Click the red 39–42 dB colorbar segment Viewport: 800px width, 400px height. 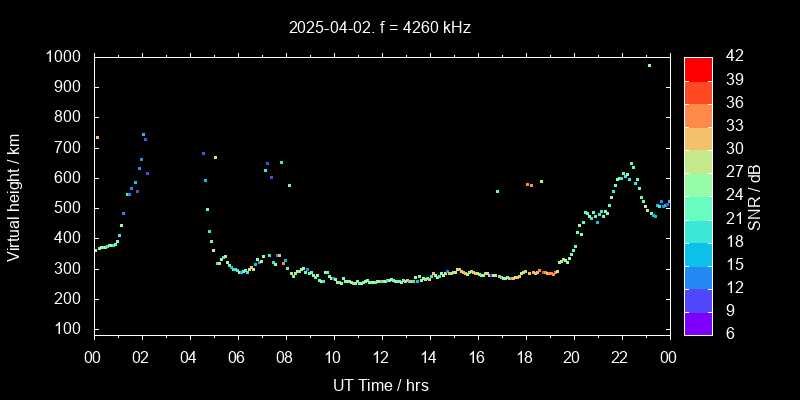(x=698, y=68)
